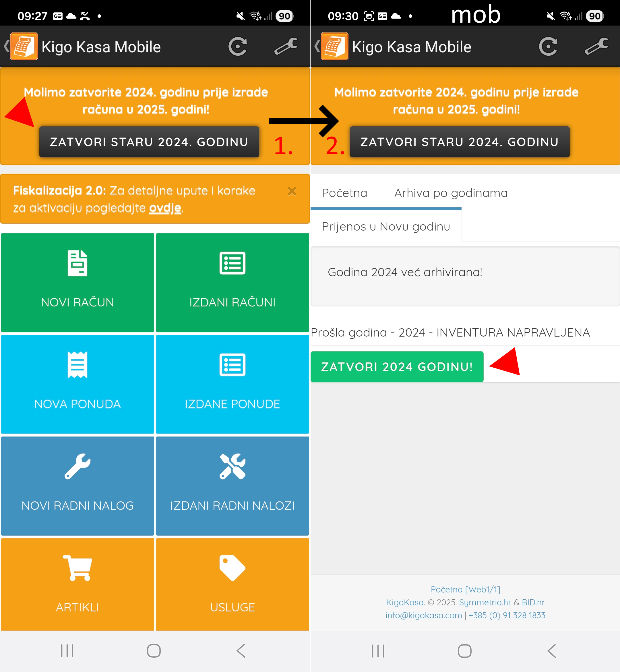Tap right ZATVORI STARU 2024. GODINU button
620x672 pixels.
point(460,142)
